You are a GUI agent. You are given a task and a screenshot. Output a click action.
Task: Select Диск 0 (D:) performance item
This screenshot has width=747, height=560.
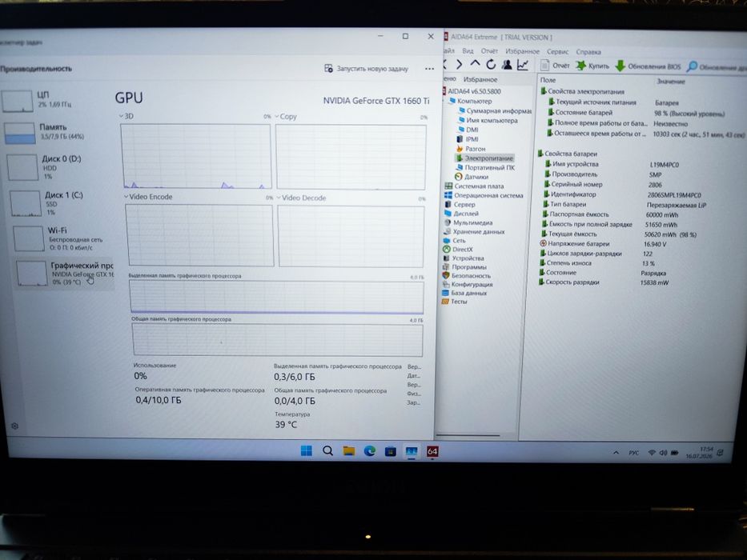[59, 167]
